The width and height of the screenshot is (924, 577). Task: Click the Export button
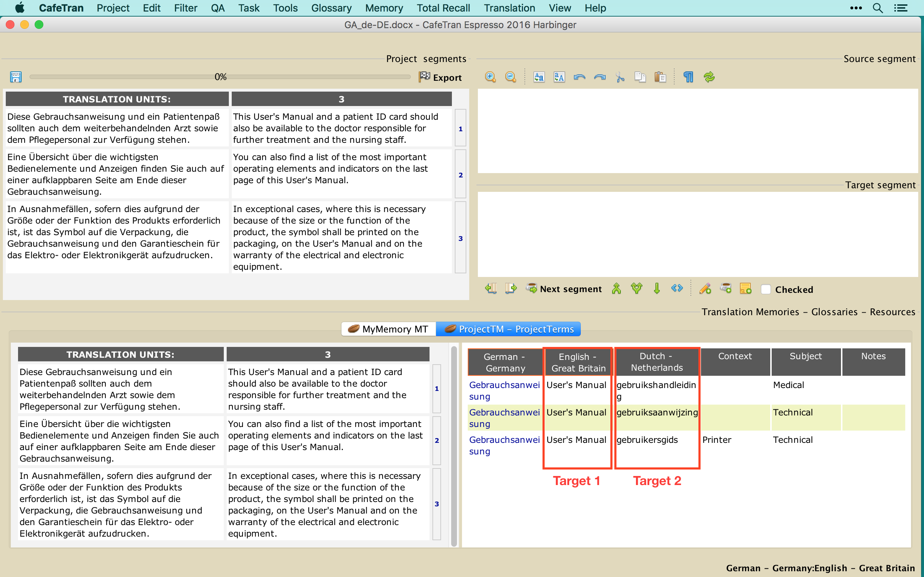pyautogui.click(x=440, y=78)
